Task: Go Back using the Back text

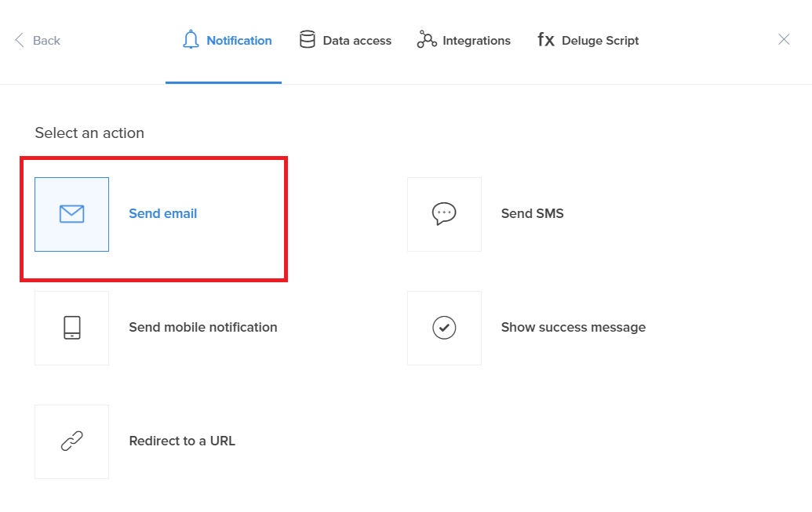Action: coord(47,41)
